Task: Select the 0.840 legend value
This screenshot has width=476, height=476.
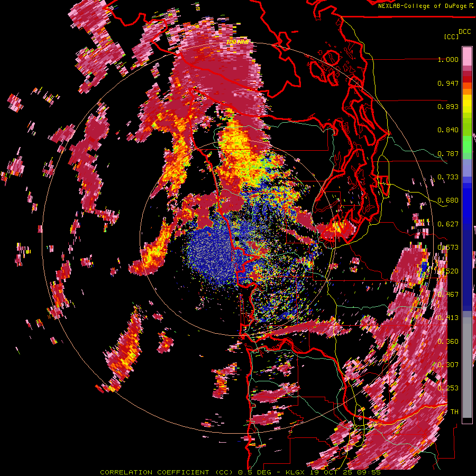Action: click(x=448, y=130)
